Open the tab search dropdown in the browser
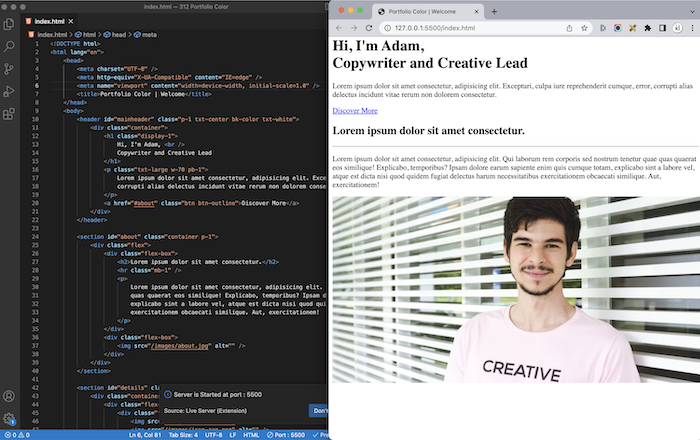The image size is (700, 440). point(692,12)
